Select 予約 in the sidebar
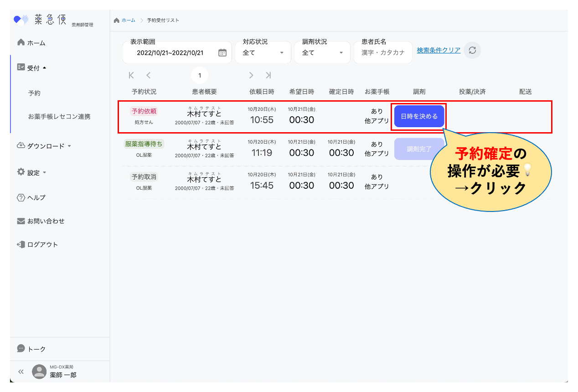 34,93
